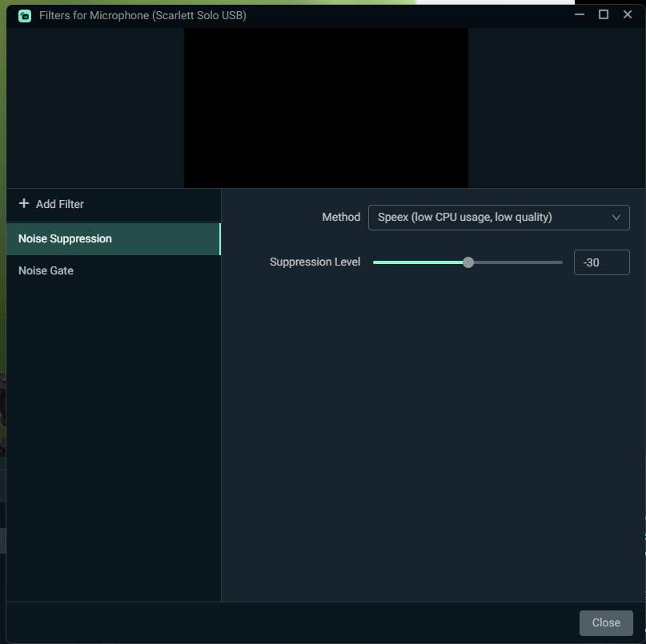646x644 pixels.
Task: Click the plus icon beside Add Filter
Action: (x=23, y=204)
